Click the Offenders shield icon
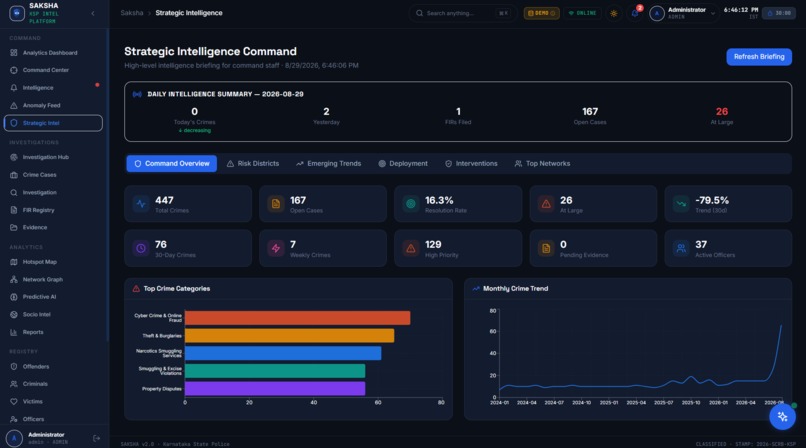Image resolution: width=806 pixels, height=448 pixels. [14, 366]
